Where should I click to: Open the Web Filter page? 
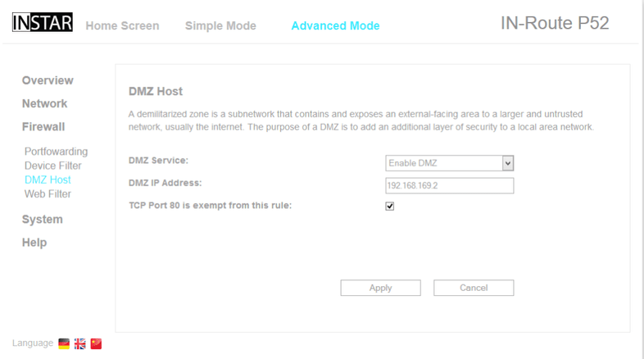tap(48, 194)
